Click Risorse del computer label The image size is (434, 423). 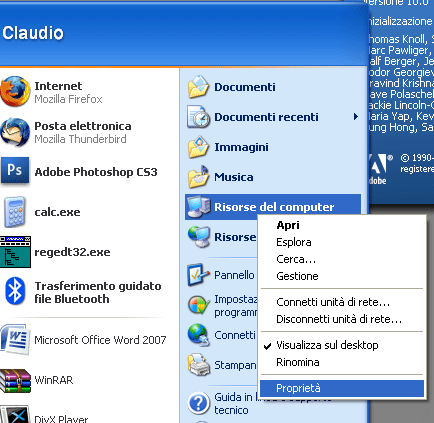point(274,207)
